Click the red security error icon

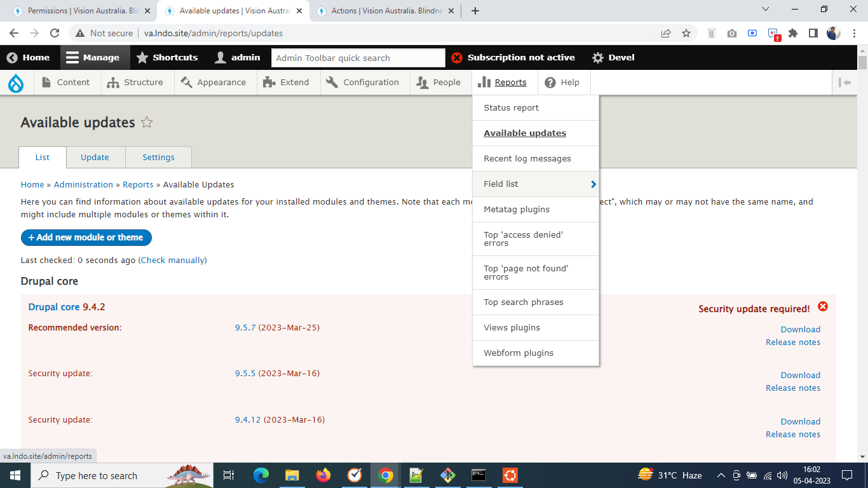(823, 307)
